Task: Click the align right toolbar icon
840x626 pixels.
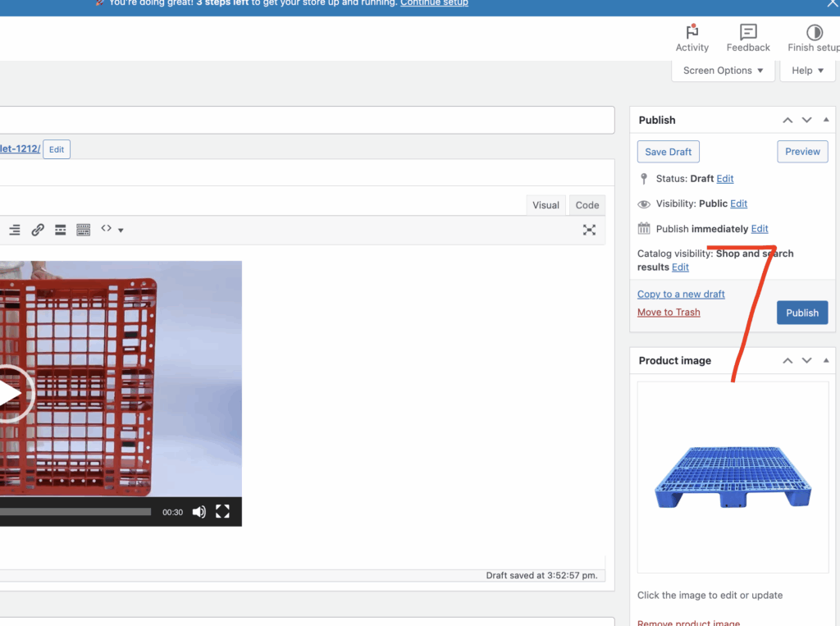Action: click(14, 231)
